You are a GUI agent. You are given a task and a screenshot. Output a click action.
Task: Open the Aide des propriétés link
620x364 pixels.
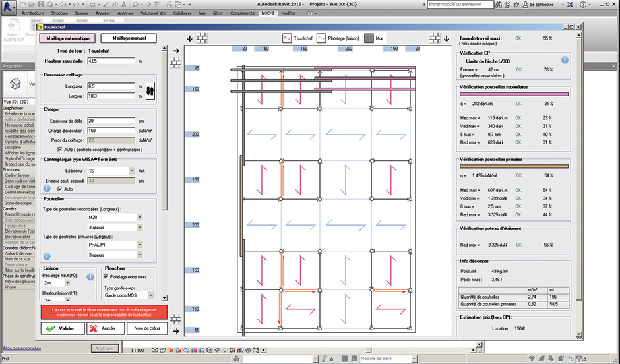[x=22, y=348]
